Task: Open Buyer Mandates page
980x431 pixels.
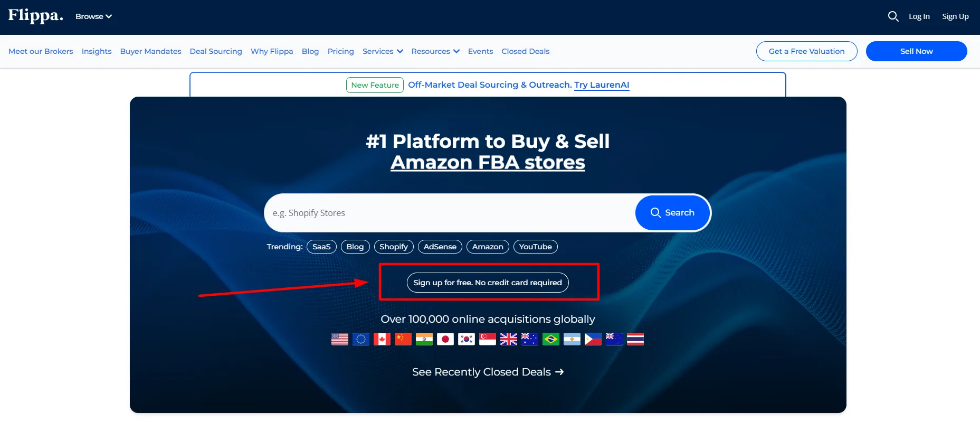Action: tap(150, 51)
